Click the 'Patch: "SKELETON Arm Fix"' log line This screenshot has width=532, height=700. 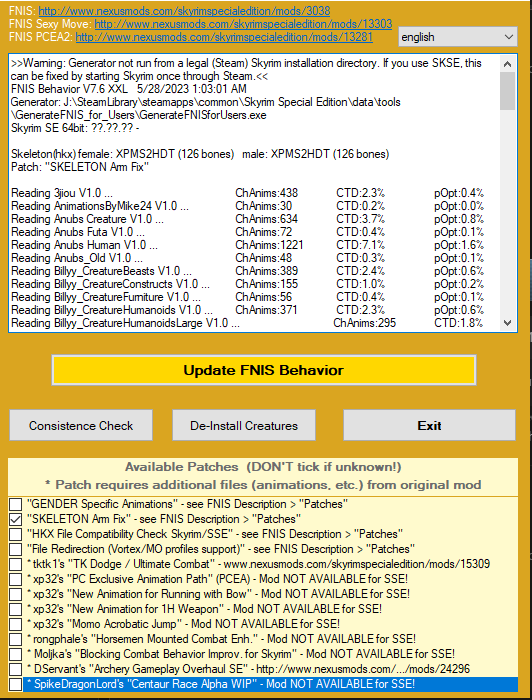coord(80,167)
